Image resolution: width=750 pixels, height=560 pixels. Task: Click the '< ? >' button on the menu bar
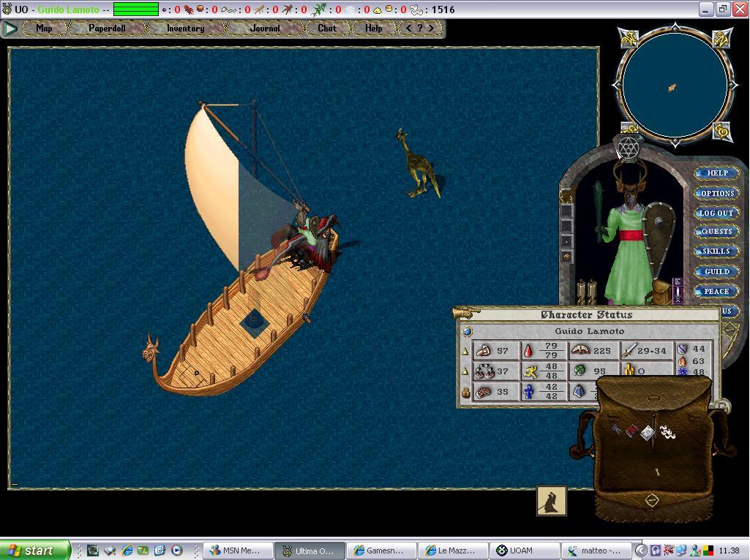click(x=420, y=29)
